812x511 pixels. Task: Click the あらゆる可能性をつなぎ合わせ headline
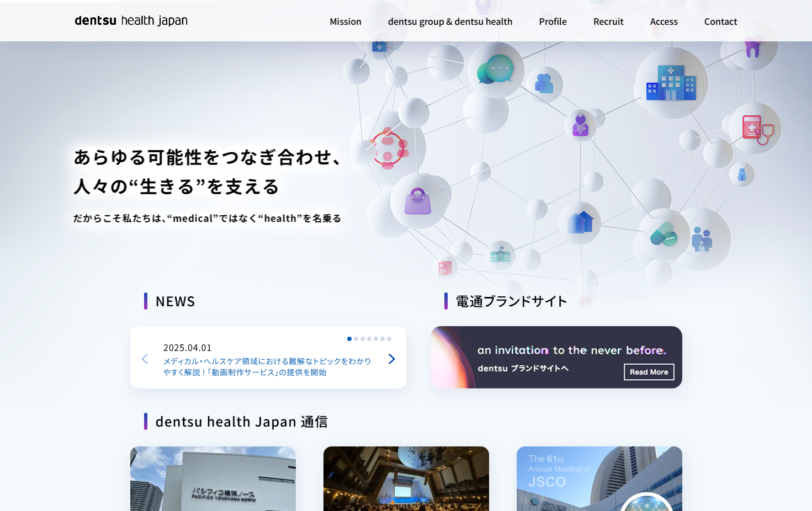(x=208, y=157)
